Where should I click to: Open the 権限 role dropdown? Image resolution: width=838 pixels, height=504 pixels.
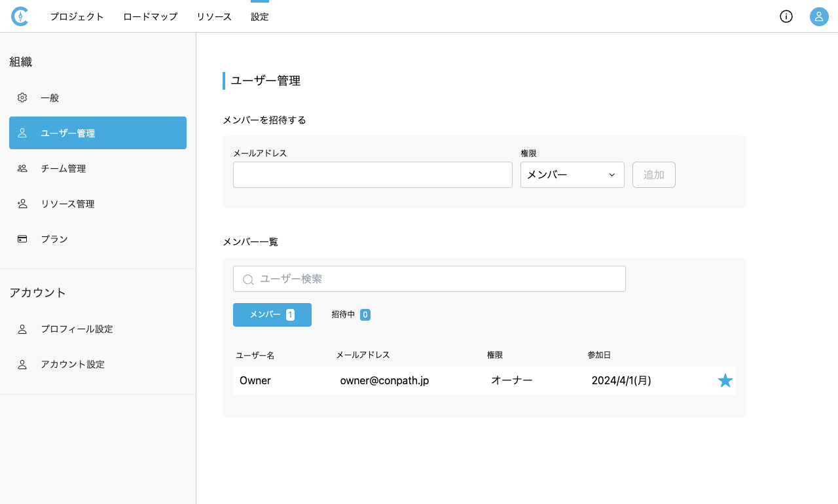[572, 175]
